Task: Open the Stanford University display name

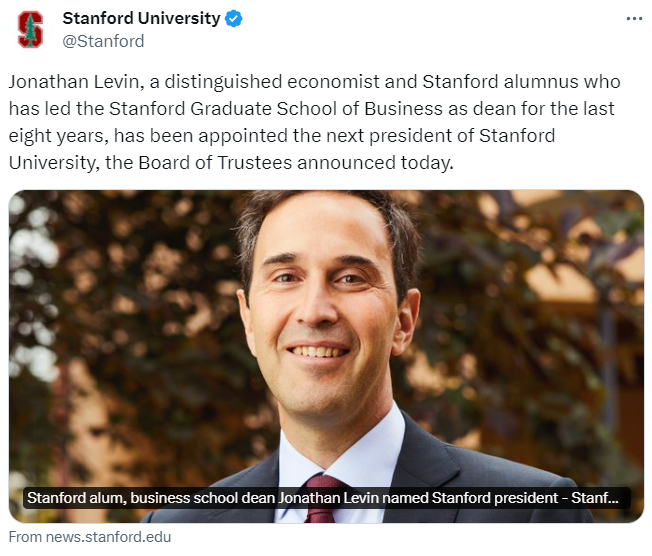Action: coord(141,19)
